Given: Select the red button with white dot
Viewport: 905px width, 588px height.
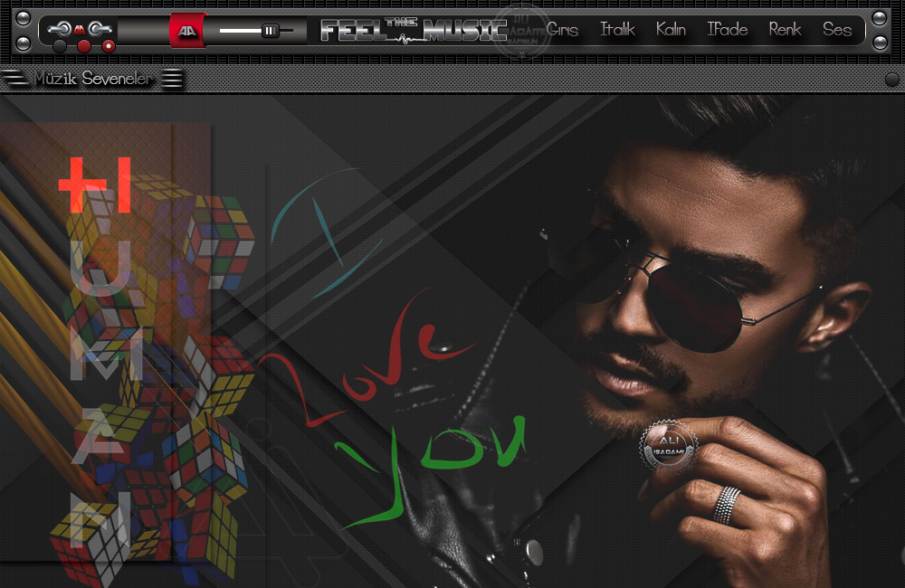Looking at the screenshot, I should pos(109,46).
